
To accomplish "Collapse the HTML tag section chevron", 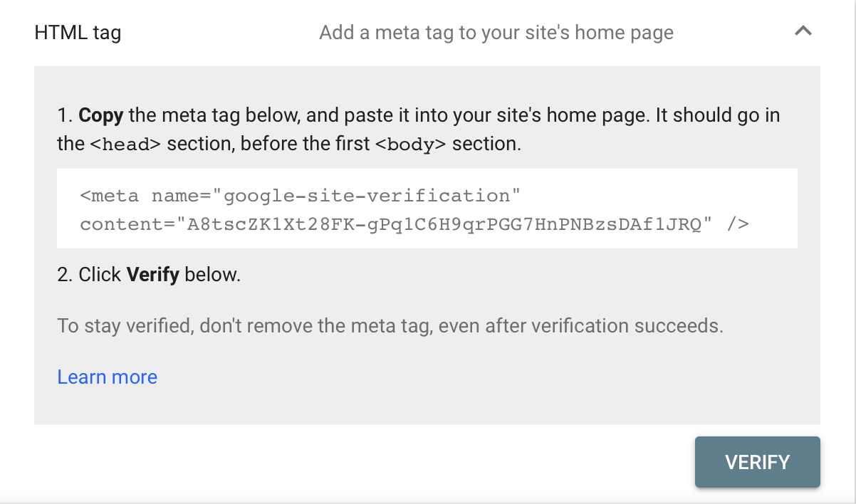I will pyautogui.click(x=803, y=32).
